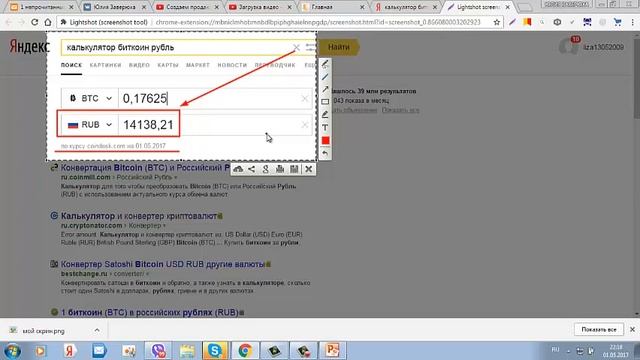Open the НОВОСТИ search section
The image size is (640, 360).
pyautogui.click(x=232, y=65)
